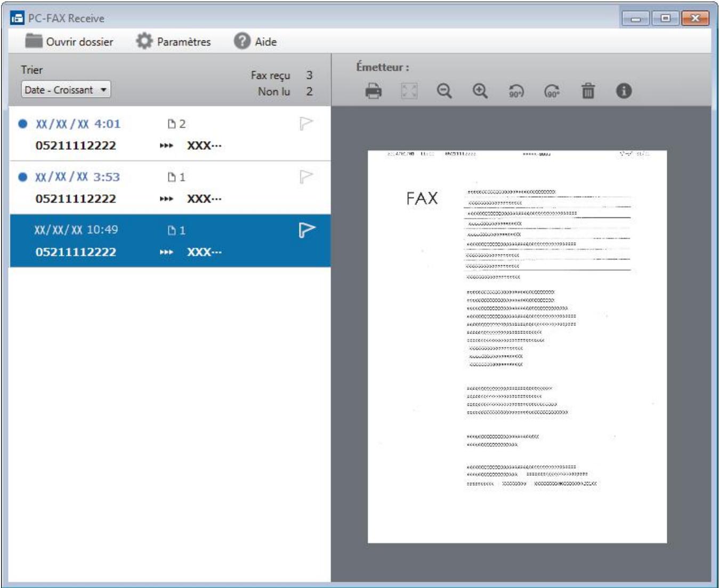Zoom out the fax preview
The image size is (719, 588).
pyautogui.click(x=445, y=91)
